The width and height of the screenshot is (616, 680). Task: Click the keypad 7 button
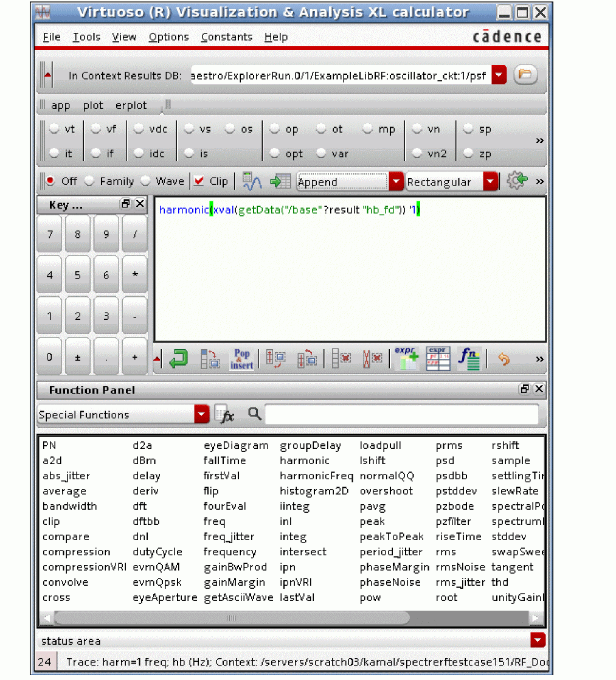tap(49, 234)
